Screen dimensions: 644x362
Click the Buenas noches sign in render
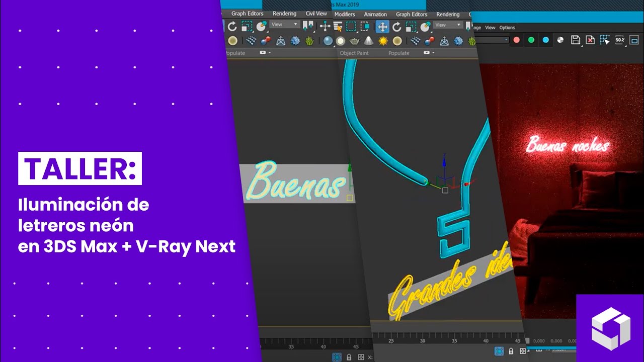568,144
